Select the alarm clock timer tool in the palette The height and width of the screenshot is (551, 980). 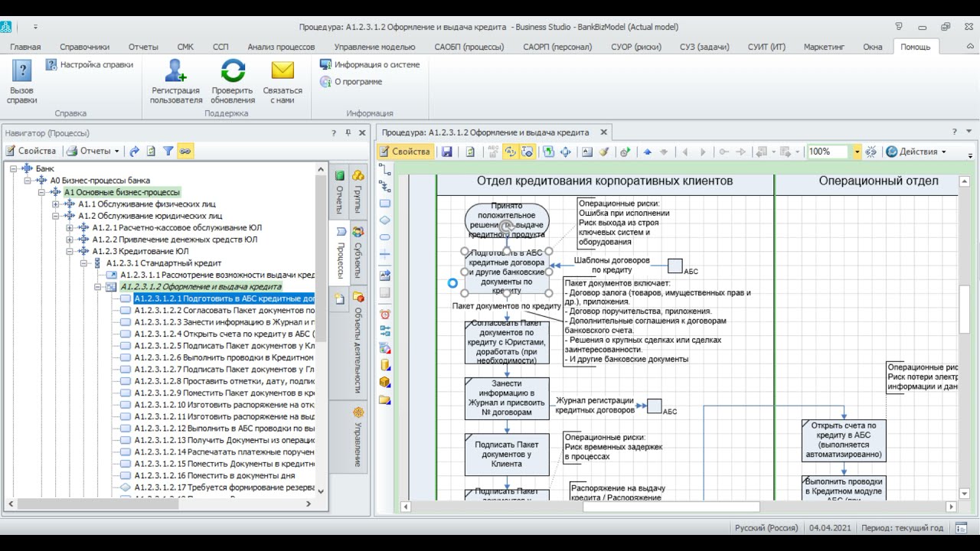pos(384,315)
